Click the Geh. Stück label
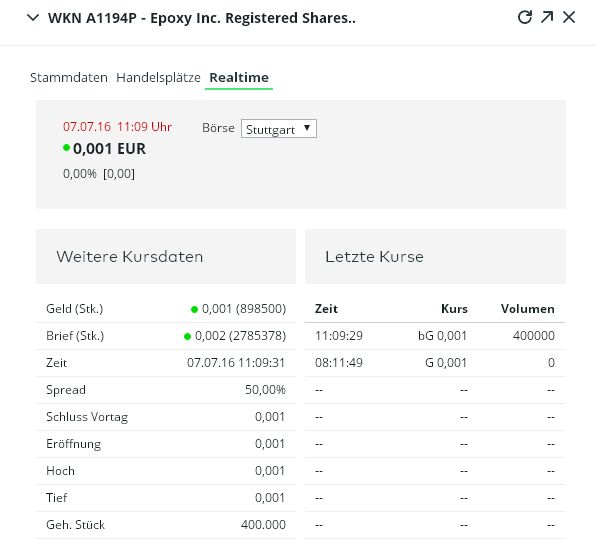This screenshot has width=596, height=548. 75,524
